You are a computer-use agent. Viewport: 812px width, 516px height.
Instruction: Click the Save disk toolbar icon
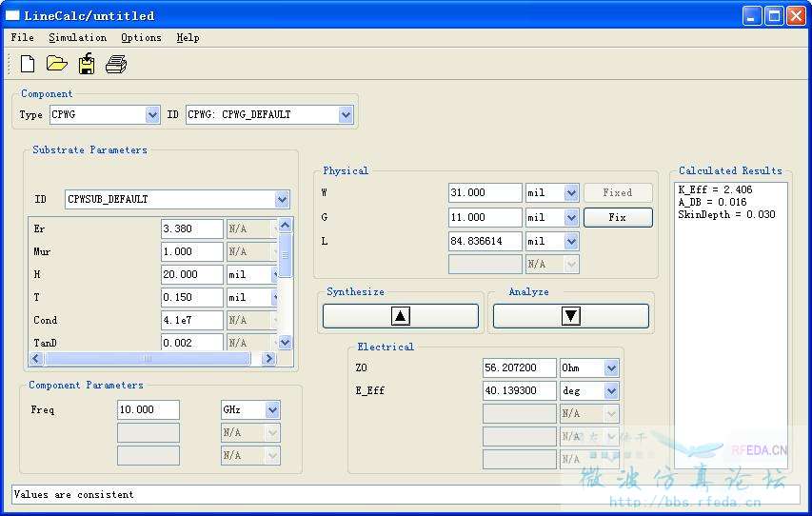point(87,64)
